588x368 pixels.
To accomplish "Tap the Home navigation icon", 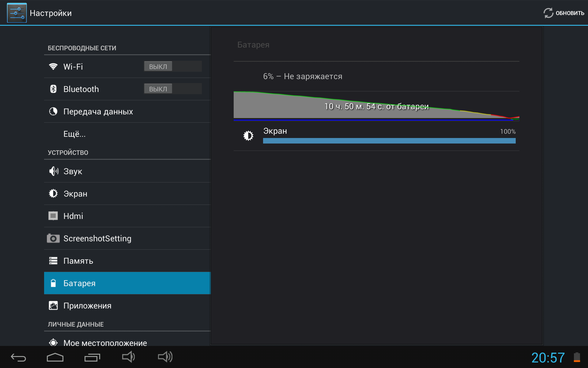I will pyautogui.click(x=55, y=357).
